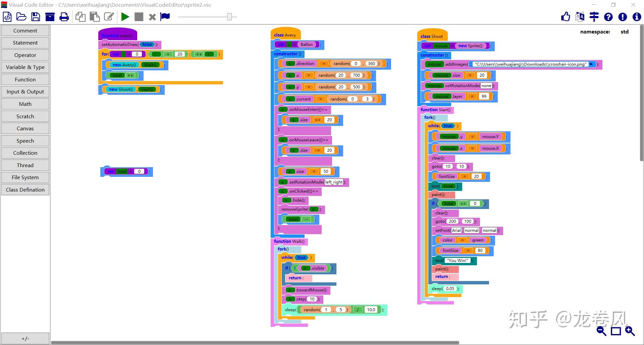Save the project with the floppy disk icon
Image resolution: width=644 pixels, height=345 pixels.
point(36,17)
